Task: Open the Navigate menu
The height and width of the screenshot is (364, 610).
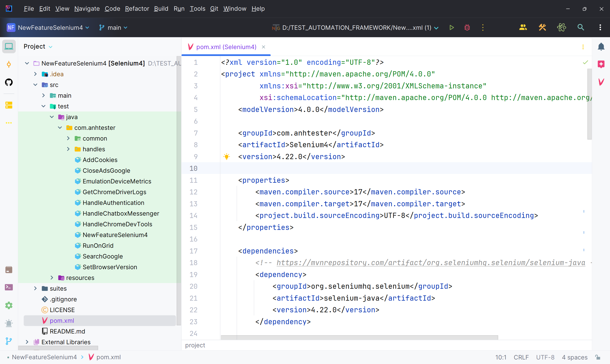Action: [86, 8]
